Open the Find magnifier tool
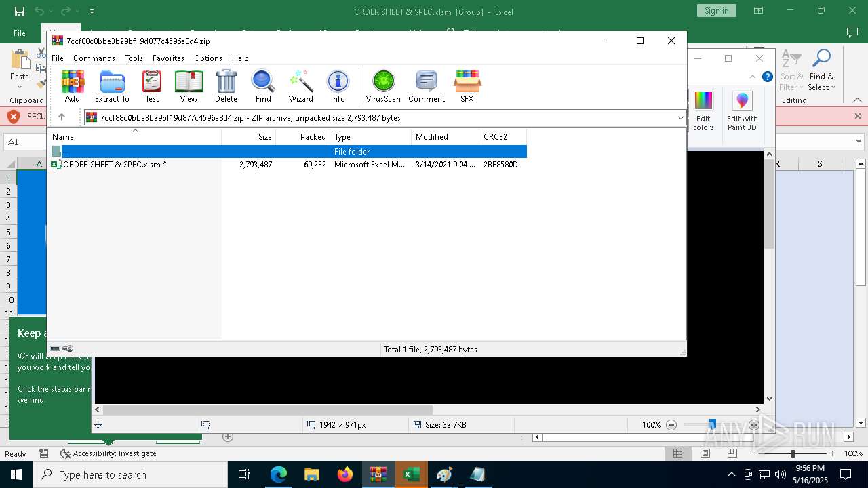The image size is (868, 488). click(263, 86)
